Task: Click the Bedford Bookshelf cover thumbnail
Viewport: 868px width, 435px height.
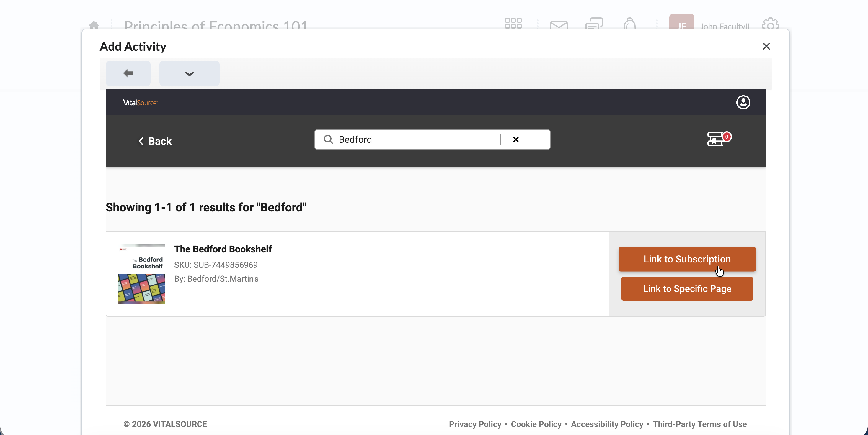Action: tap(141, 274)
